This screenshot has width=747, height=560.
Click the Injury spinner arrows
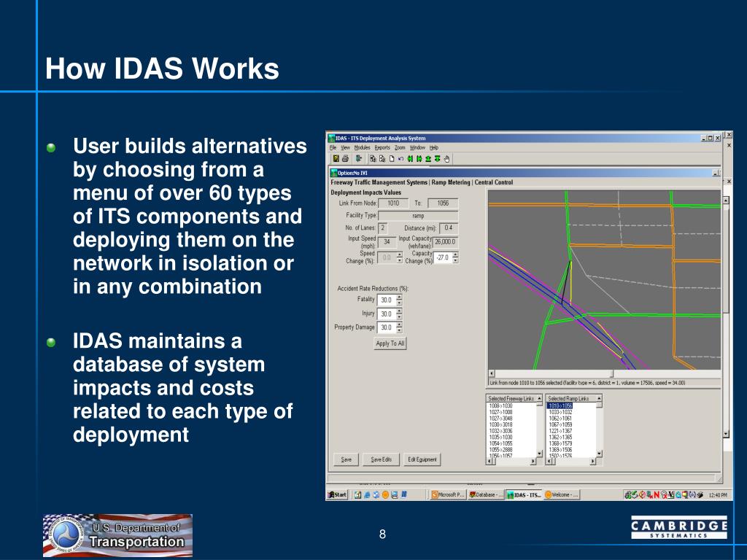tap(399, 314)
